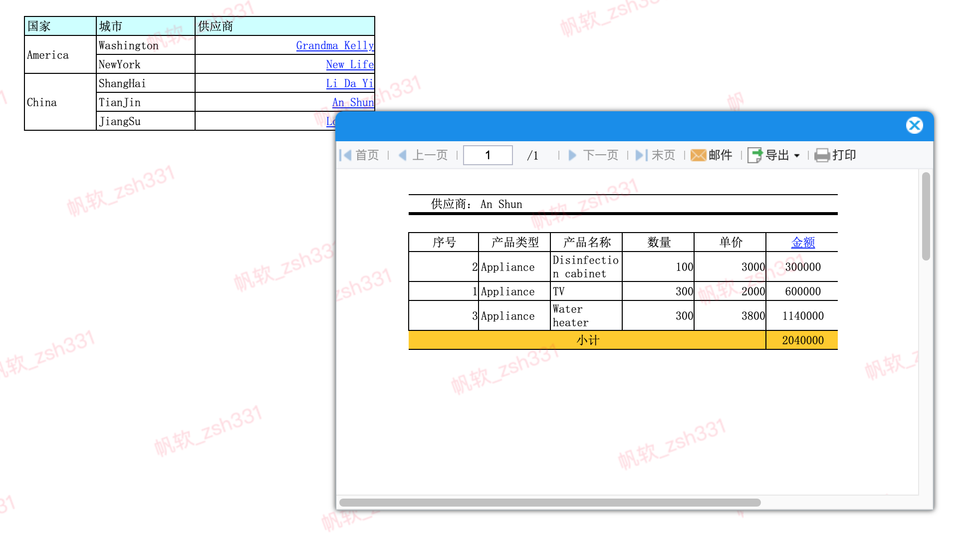Open the An Shun supplier link
Viewport: 980px width, 548px height.
point(352,102)
